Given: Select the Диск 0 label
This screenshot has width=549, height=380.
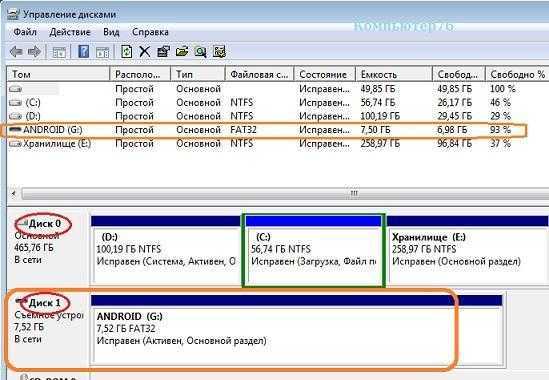Looking at the screenshot, I should point(44,224).
